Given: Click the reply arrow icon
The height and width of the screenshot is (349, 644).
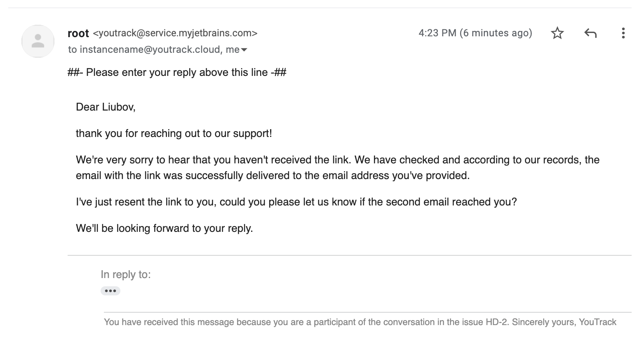Looking at the screenshot, I should click(590, 33).
